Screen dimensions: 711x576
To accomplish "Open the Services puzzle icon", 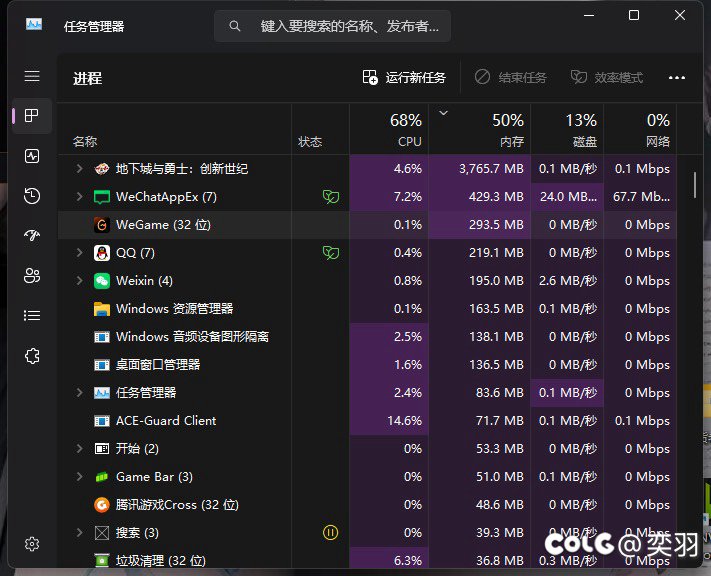I will [32, 356].
